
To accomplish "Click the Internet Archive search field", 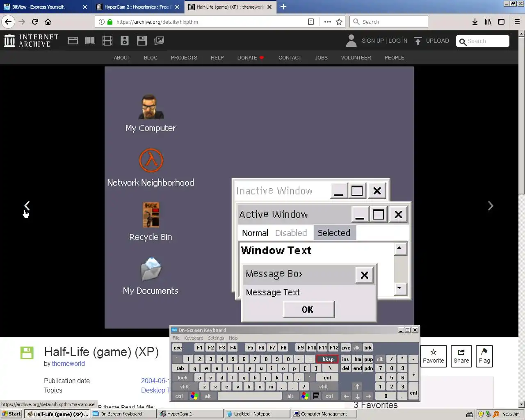I will point(483,41).
